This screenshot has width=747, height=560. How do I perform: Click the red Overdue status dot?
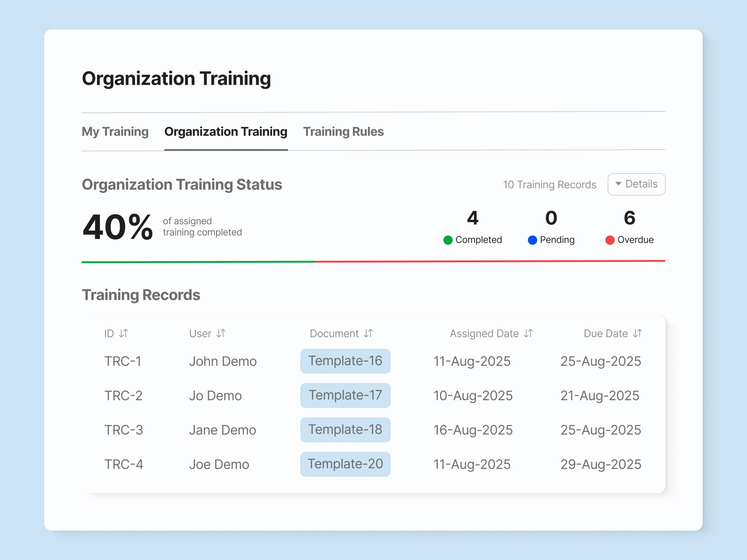pyautogui.click(x=610, y=240)
